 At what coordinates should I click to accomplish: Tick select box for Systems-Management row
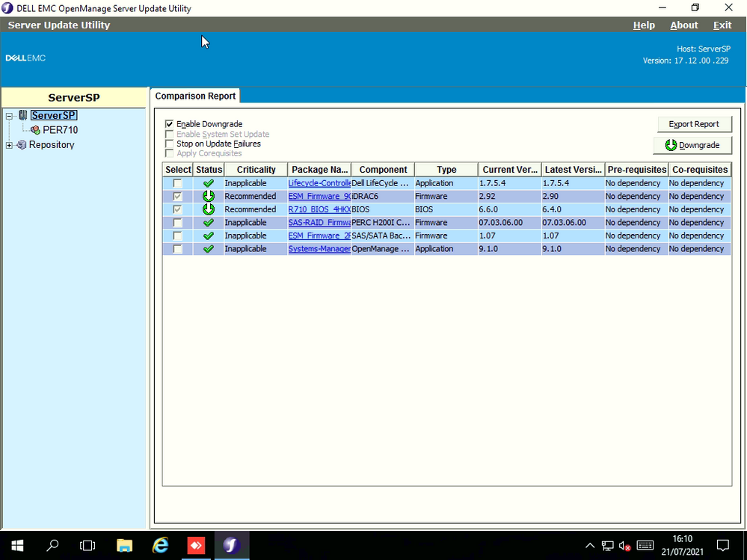pos(177,248)
